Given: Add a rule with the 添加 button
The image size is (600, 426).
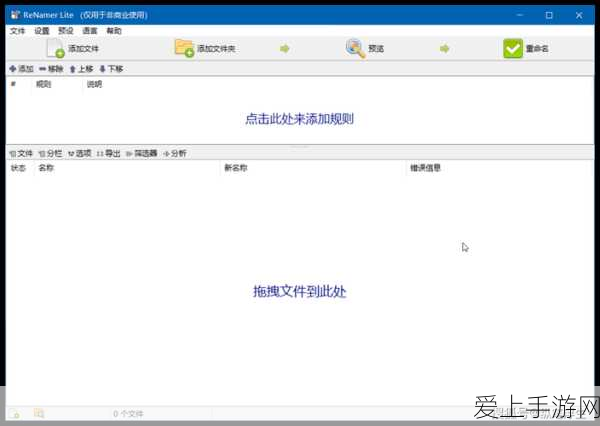Looking at the screenshot, I should [x=21, y=69].
